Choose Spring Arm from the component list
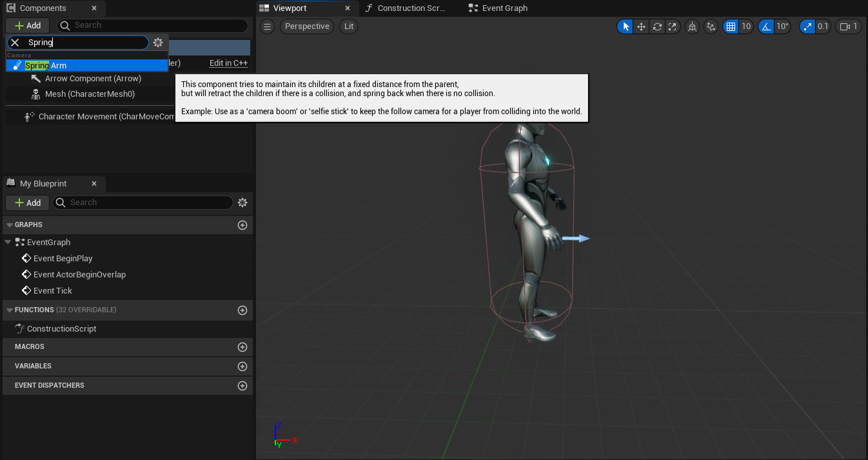The image size is (868, 460). [x=46, y=65]
